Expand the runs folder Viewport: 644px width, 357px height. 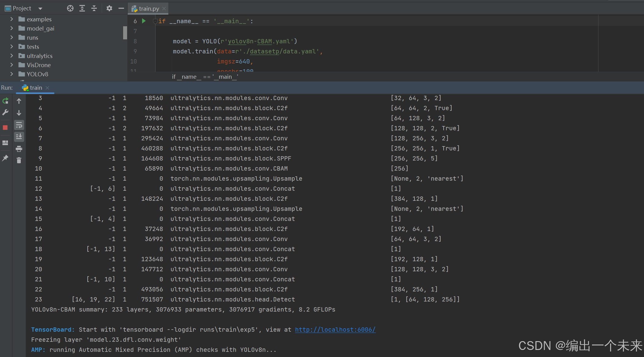[x=12, y=38]
